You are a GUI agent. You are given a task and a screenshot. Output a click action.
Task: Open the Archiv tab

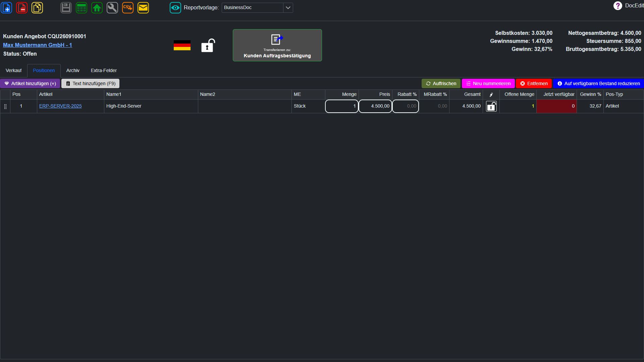point(73,70)
